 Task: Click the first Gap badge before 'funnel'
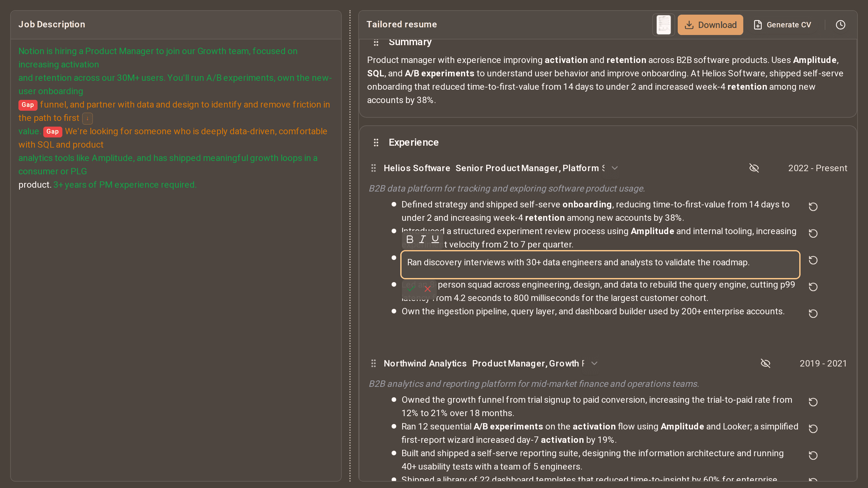28,105
